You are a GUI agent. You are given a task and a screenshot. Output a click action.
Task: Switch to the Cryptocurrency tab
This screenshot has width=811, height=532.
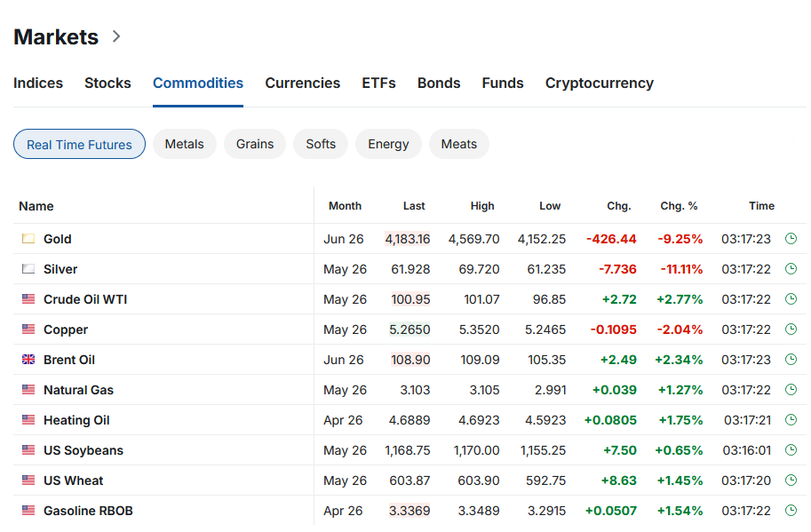tap(600, 83)
